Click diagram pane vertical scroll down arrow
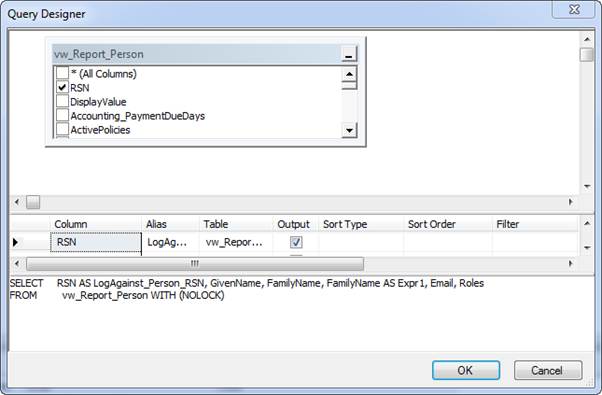Screen dimensions: 602x395 click(587, 187)
